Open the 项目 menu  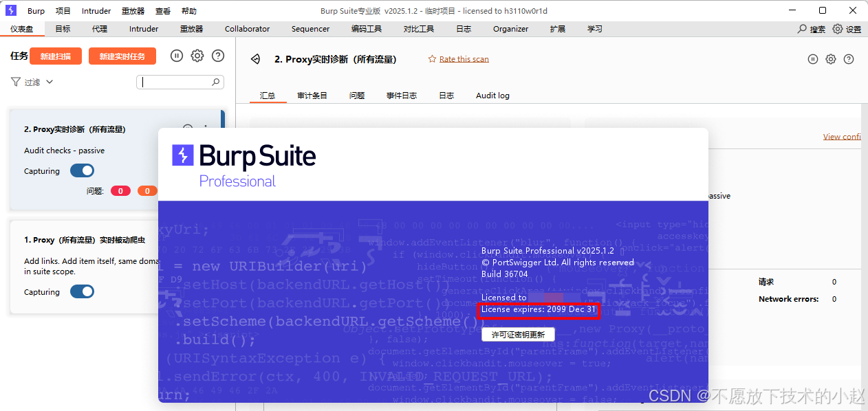point(63,11)
